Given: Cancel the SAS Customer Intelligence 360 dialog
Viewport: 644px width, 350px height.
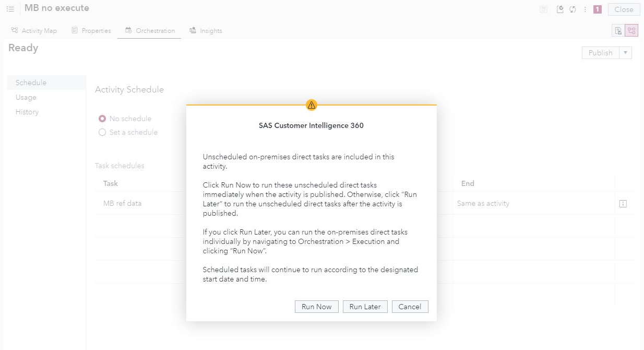Looking at the screenshot, I should (410, 307).
